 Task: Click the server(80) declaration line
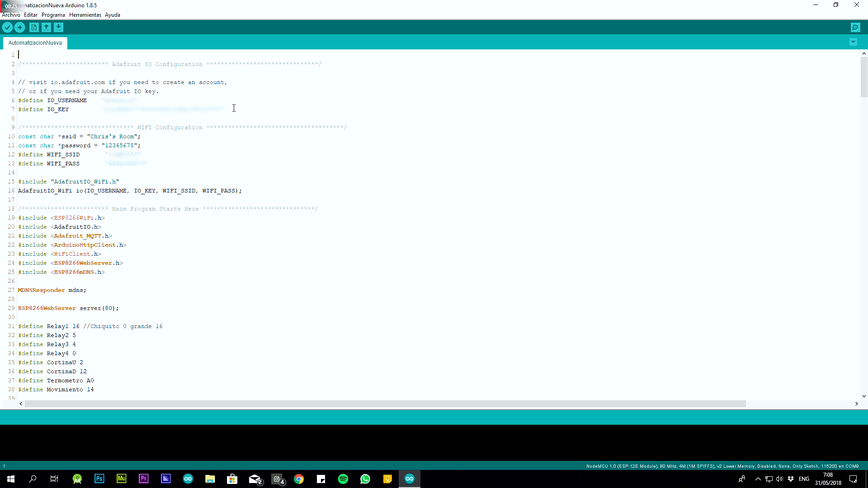point(68,308)
